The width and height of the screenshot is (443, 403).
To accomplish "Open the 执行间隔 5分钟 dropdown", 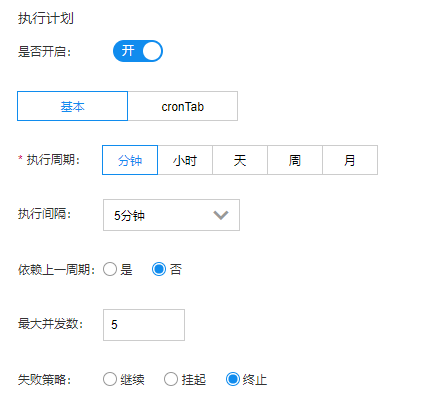I will [x=171, y=215].
